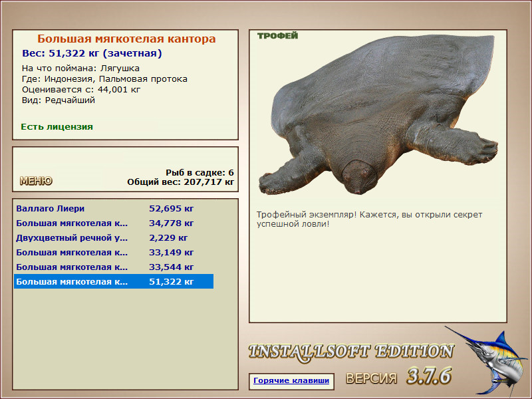Screen dimensions: 532x399
Task: Choose the 33,544 кг catch row
Action: pos(114,267)
